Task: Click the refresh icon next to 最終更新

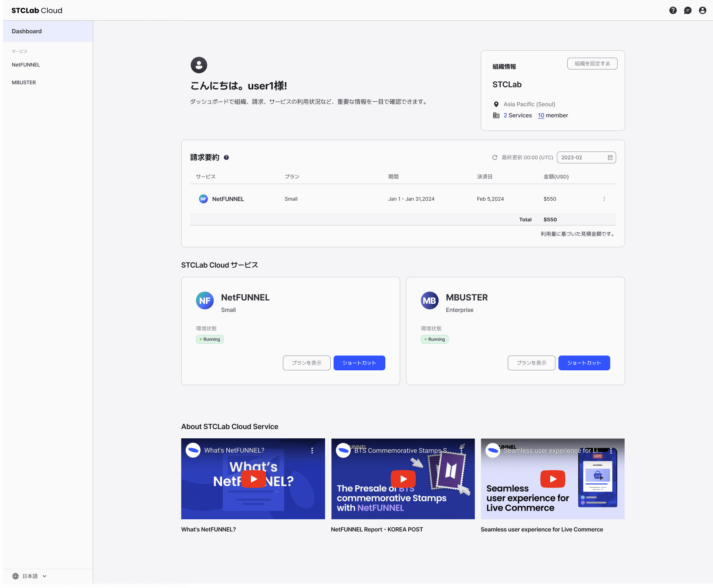Action: (x=494, y=157)
